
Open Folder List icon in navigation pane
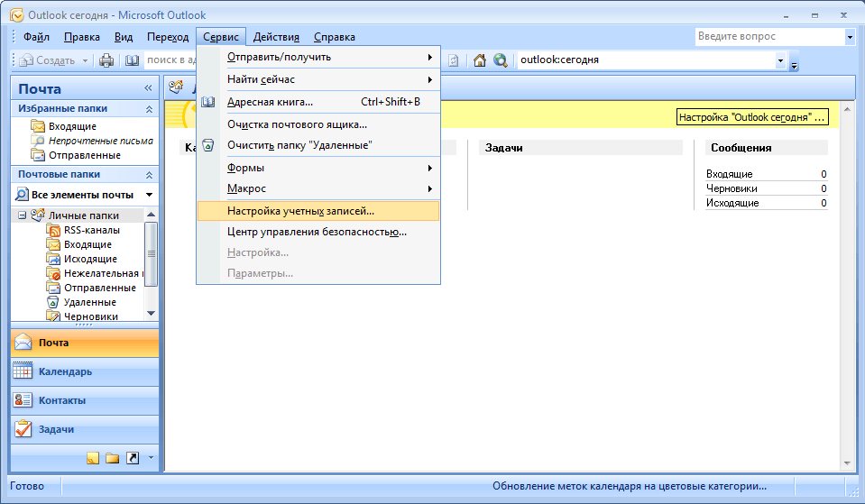coord(113,458)
